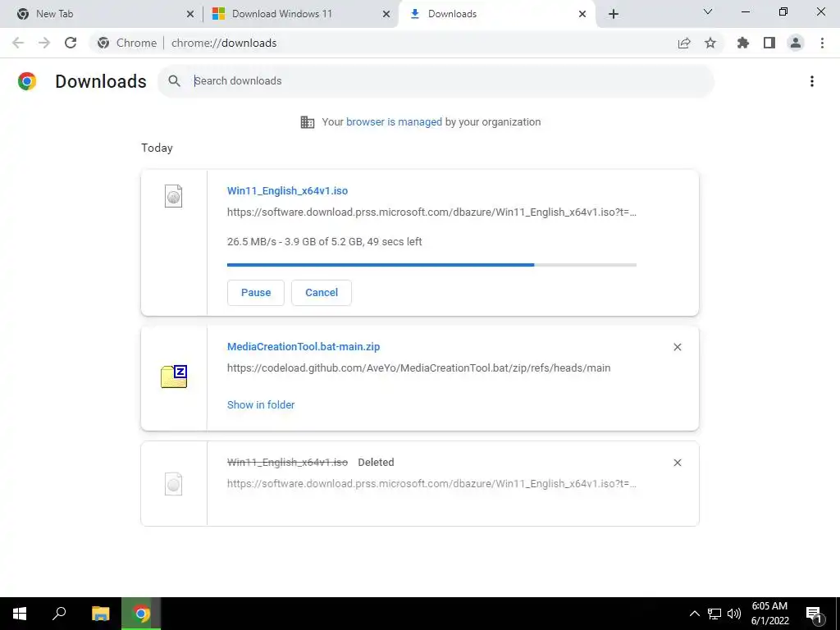840x630 pixels.
Task: Click the file icon of the downloading ISO
Action: coord(174,196)
